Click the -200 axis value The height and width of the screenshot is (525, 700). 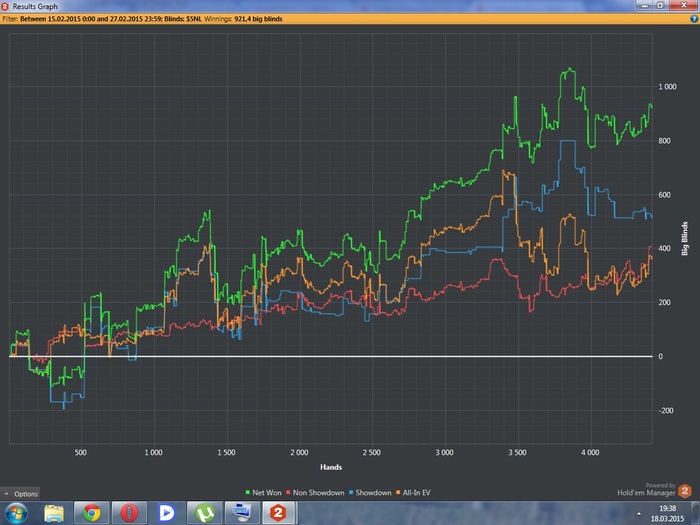(666, 410)
